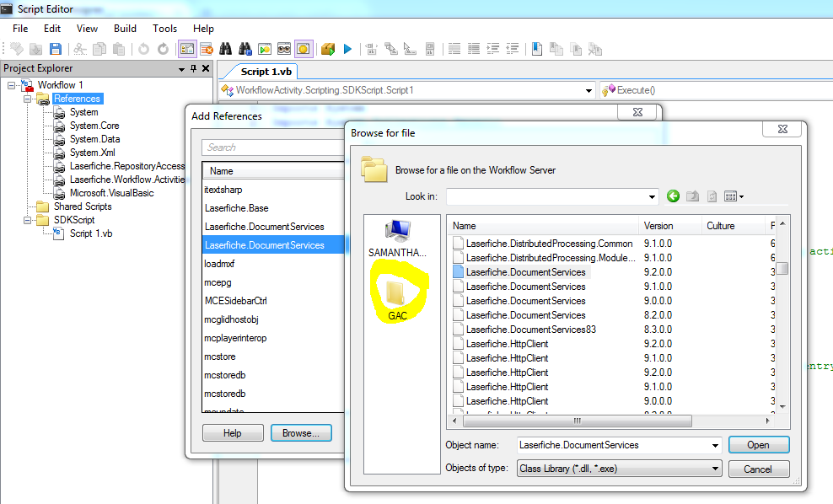The width and height of the screenshot is (833, 504).
Task: Click the Find binoculars icon
Action: point(226,49)
